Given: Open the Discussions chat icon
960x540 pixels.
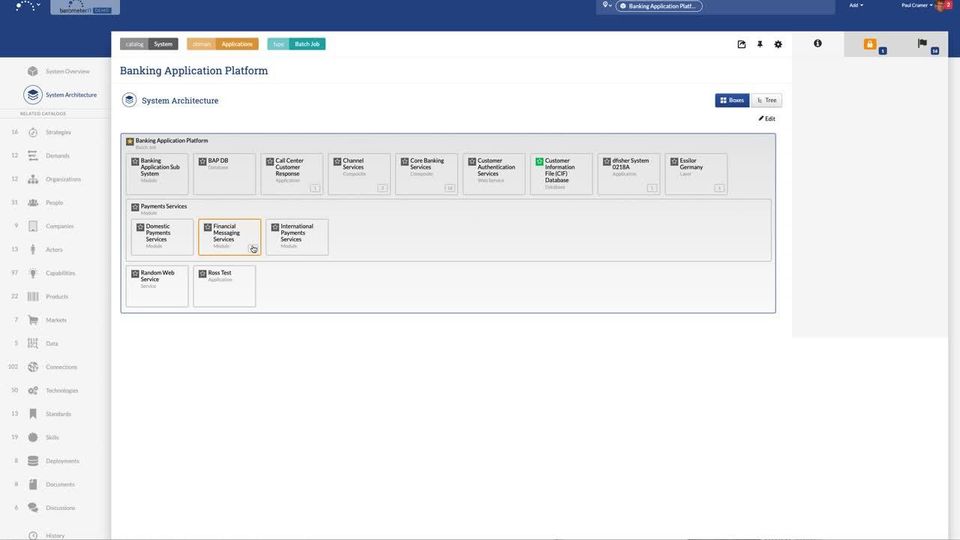Looking at the screenshot, I should [33, 508].
